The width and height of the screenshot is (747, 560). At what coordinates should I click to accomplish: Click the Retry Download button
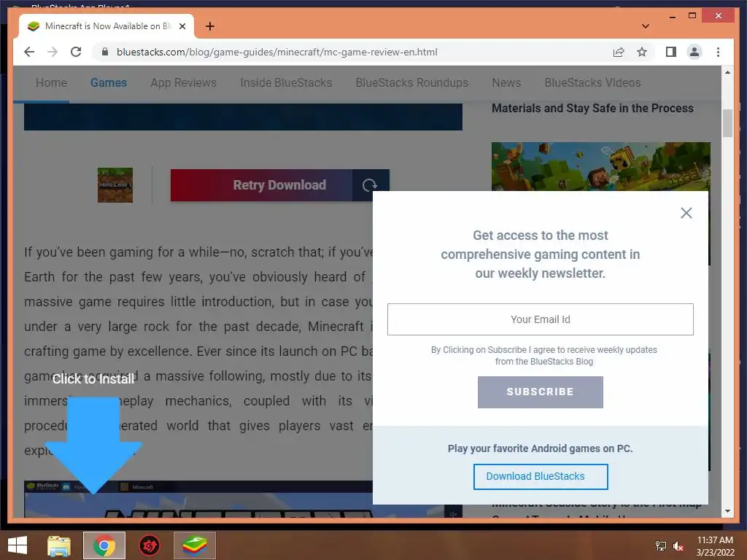coord(279,185)
